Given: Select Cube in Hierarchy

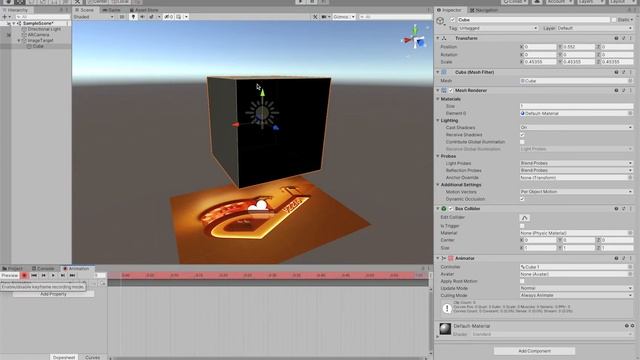Looking at the screenshot, I should tap(38, 46).
